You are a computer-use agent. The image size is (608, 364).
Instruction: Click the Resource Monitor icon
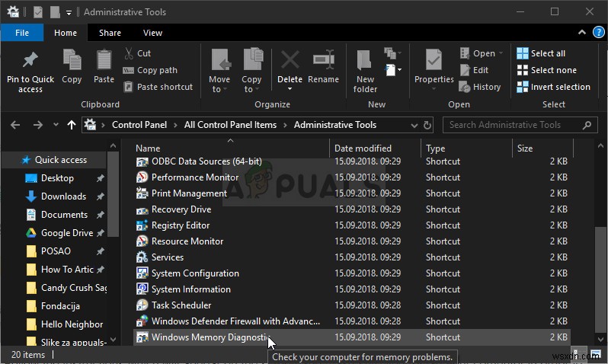coord(142,241)
